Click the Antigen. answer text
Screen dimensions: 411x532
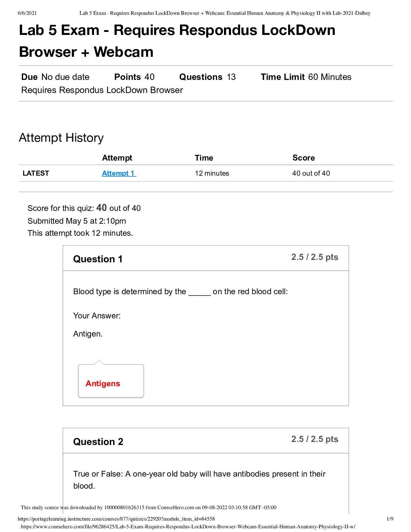[x=88, y=334]
